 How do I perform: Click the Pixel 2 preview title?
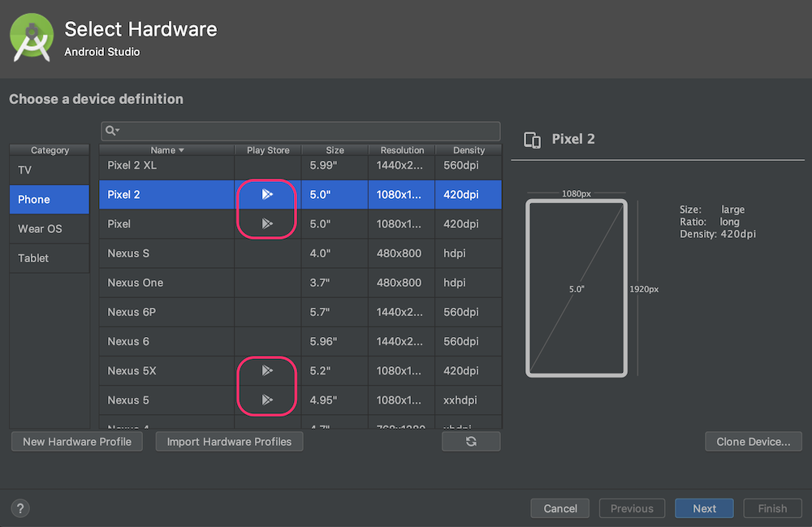[x=573, y=139]
